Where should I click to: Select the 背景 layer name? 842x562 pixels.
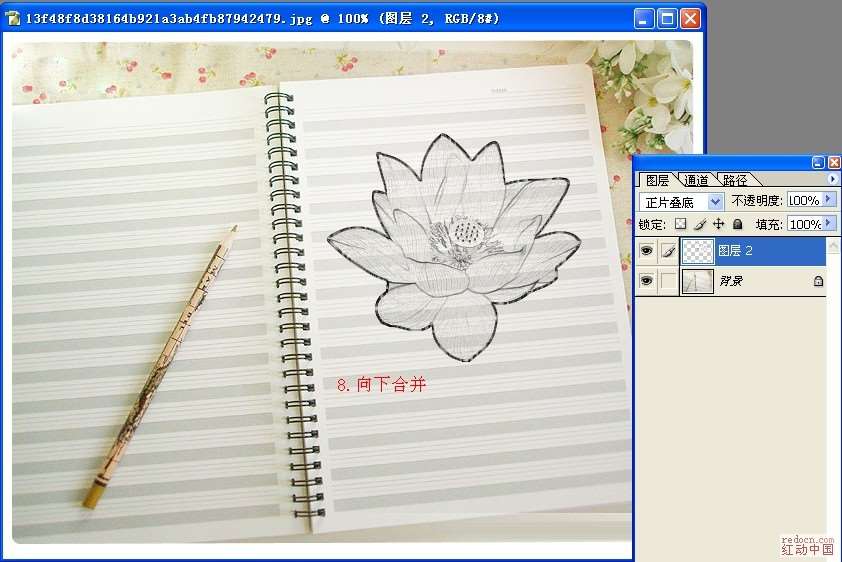[731, 282]
